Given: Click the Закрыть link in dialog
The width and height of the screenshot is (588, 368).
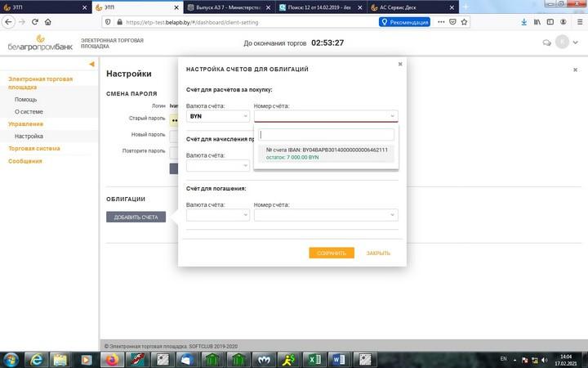Looking at the screenshot, I should coord(378,253).
